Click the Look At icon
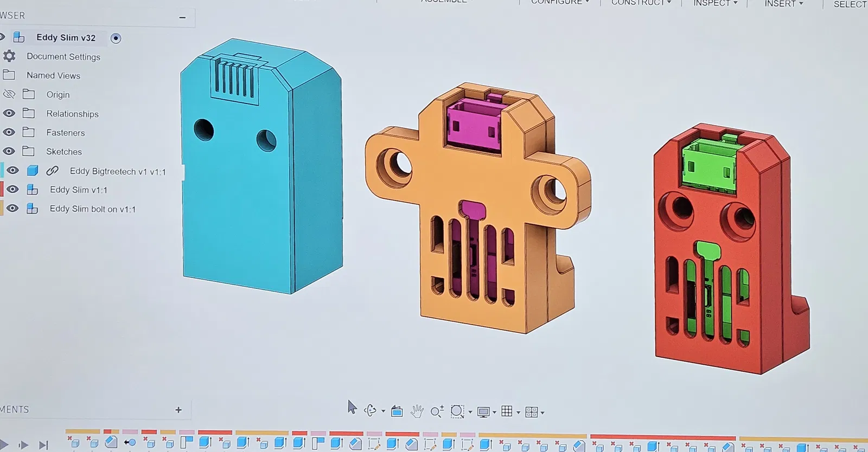The image size is (868, 452). pos(397,411)
